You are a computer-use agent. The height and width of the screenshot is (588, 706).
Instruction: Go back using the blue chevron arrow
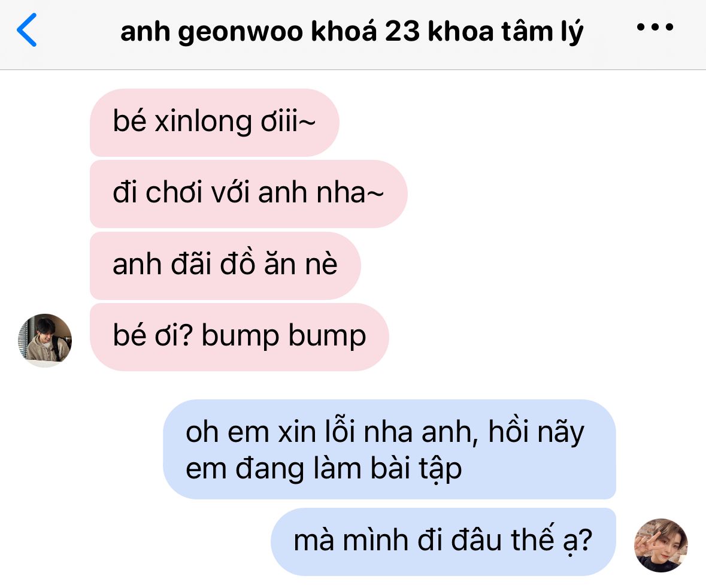click(x=26, y=30)
